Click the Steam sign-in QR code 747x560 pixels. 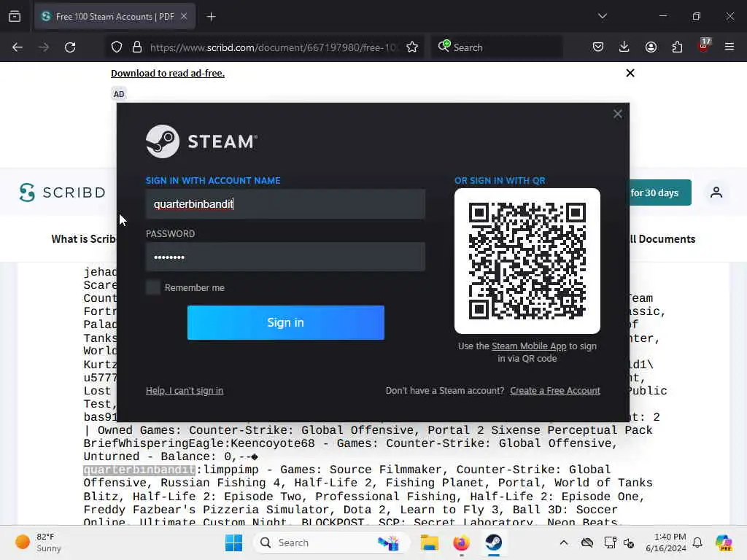click(x=527, y=261)
